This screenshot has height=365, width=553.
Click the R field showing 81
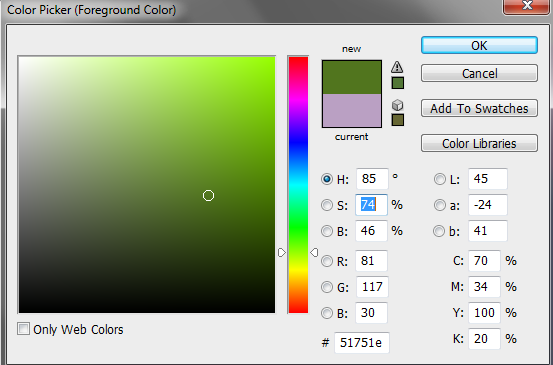pos(371,261)
